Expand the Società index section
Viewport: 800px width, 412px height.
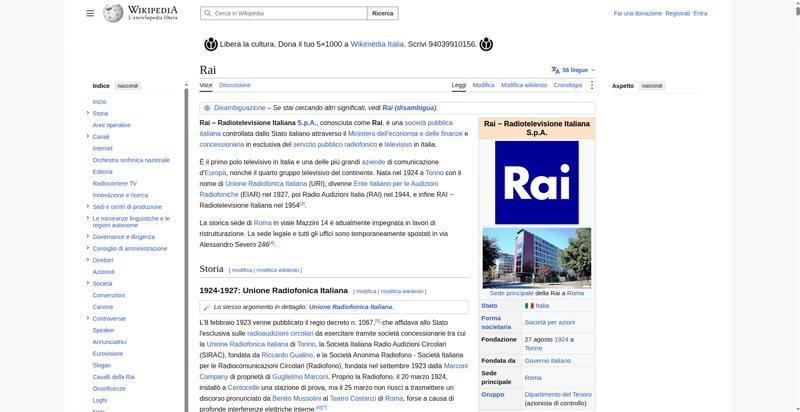tap(88, 284)
